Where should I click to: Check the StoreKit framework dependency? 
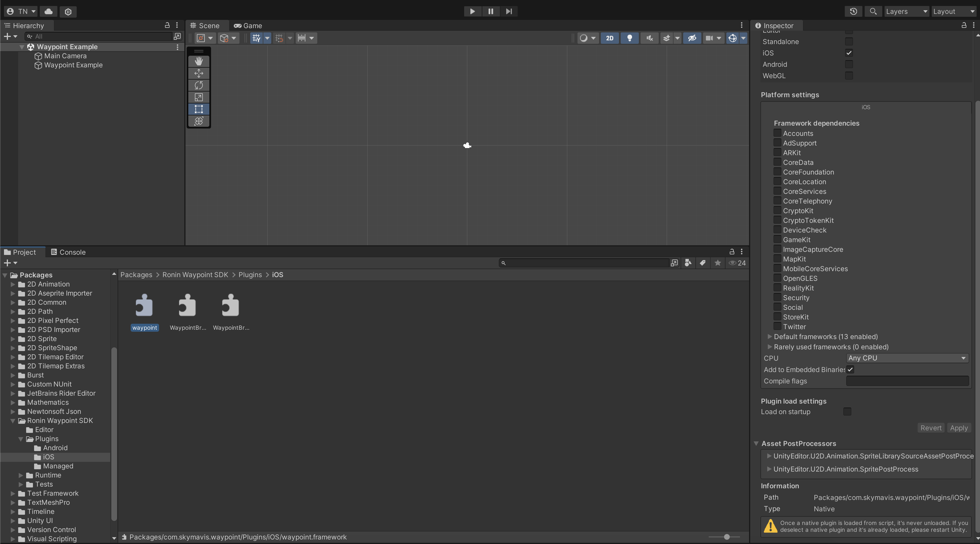[x=777, y=316]
